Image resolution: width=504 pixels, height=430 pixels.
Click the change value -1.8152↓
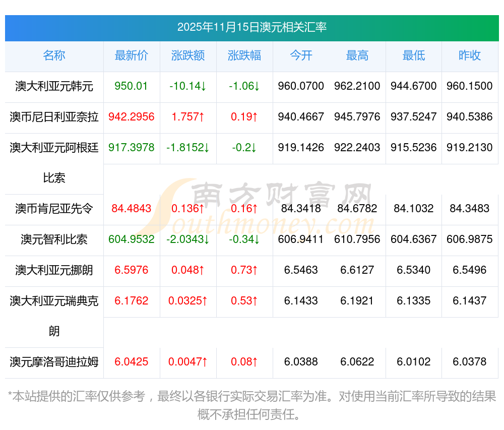187,148
